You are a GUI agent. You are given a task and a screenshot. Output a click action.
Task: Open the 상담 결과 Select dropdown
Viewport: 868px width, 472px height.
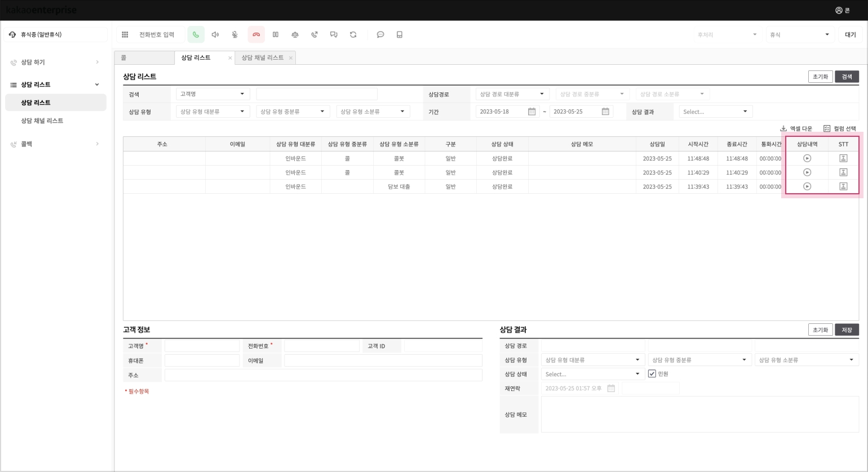click(715, 112)
